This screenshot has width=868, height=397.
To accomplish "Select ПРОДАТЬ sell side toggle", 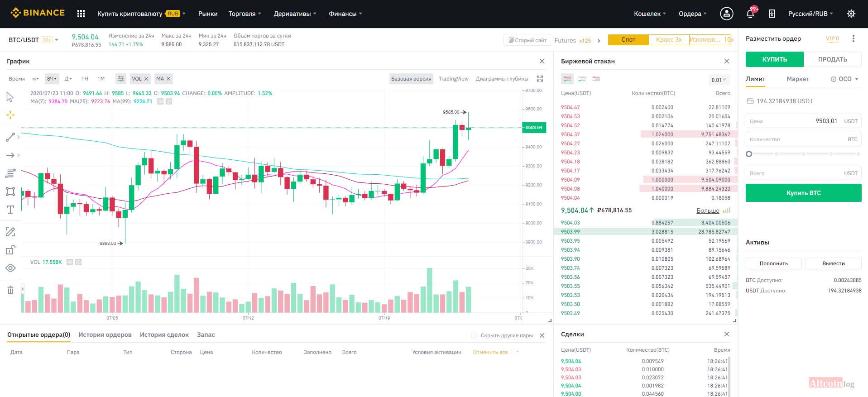I will [x=833, y=59].
